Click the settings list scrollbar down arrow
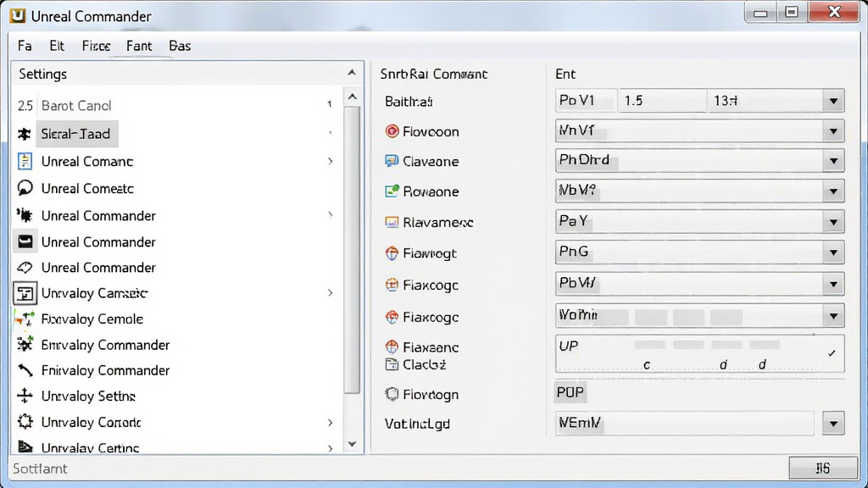 pos(352,444)
